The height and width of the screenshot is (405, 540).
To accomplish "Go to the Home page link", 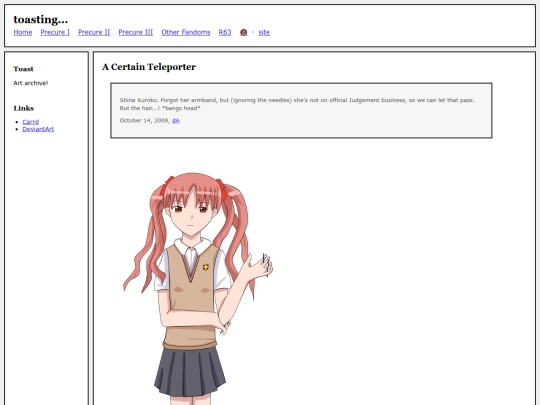I will 23,32.
